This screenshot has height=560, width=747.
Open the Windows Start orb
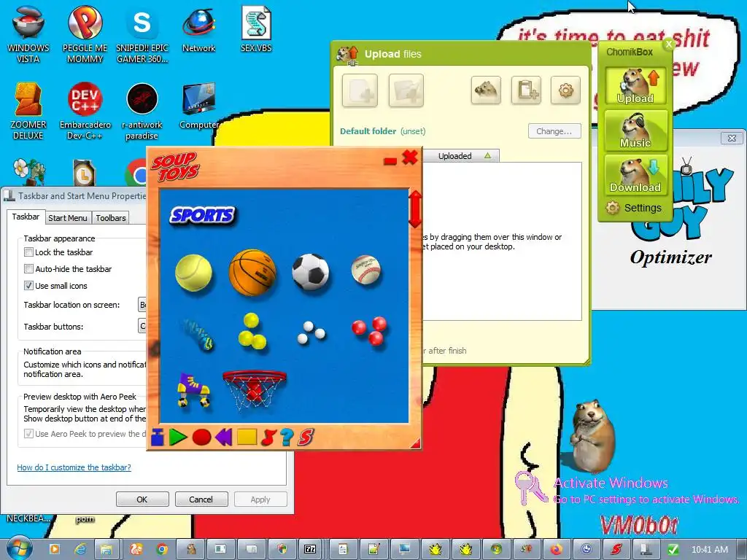point(19,549)
